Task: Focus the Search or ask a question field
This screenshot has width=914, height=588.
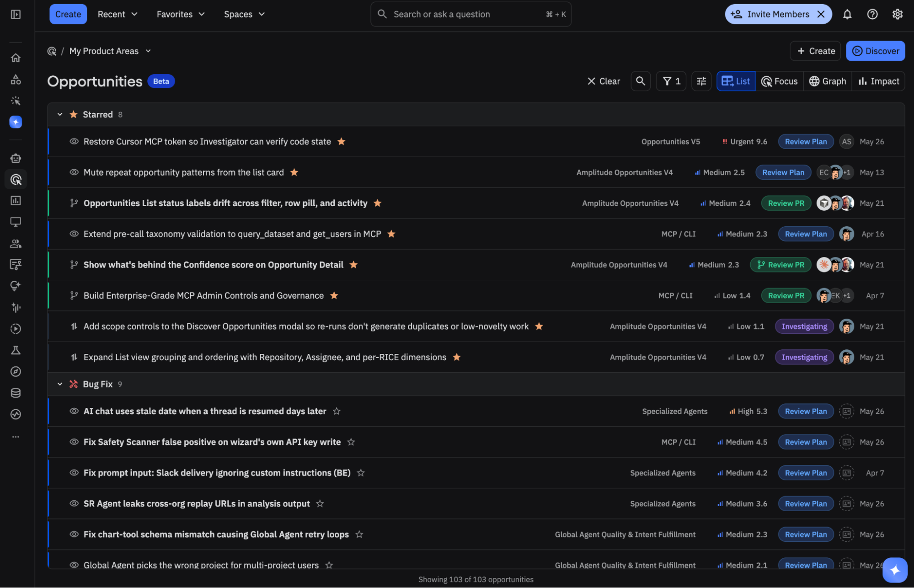Action: 471,14
